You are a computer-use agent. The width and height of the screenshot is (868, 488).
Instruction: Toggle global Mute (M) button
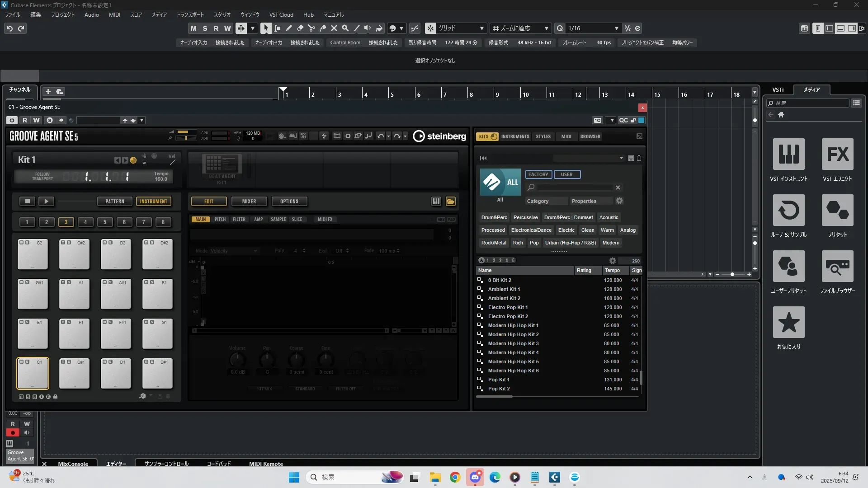click(x=193, y=28)
